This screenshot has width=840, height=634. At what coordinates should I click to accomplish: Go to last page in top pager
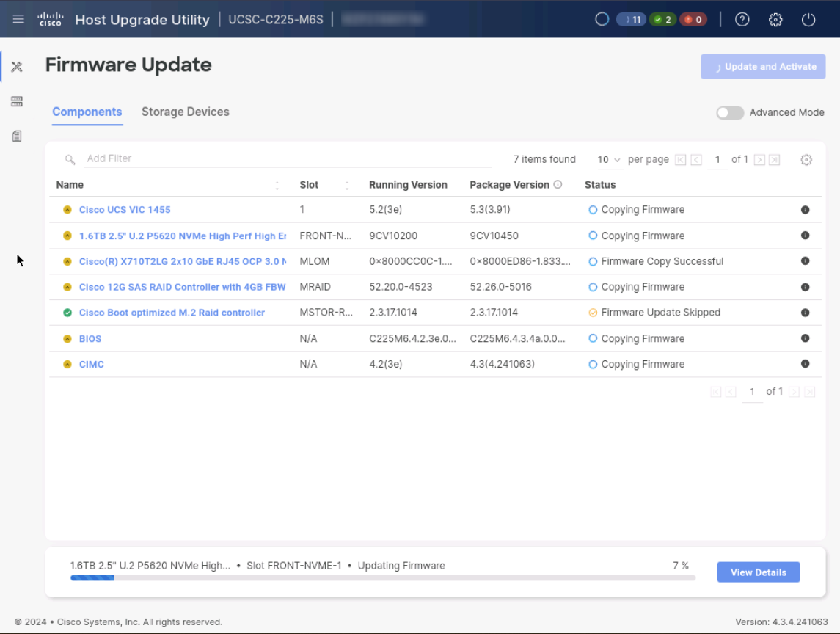point(775,160)
